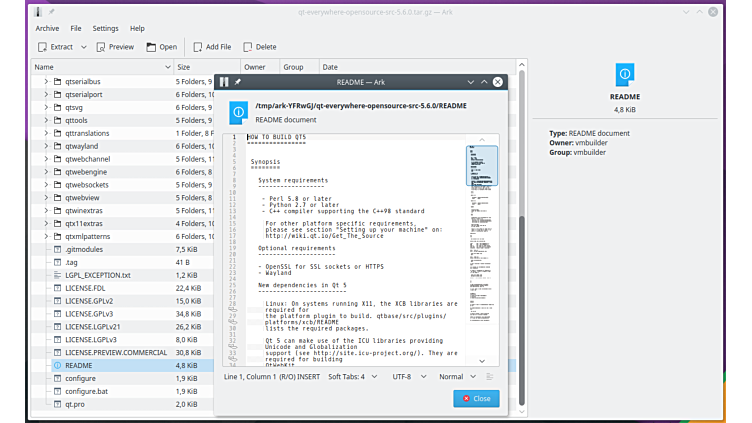Image resolution: width=752 pixels, height=423 pixels.
Task: Open the Archive menu
Action: [47, 28]
